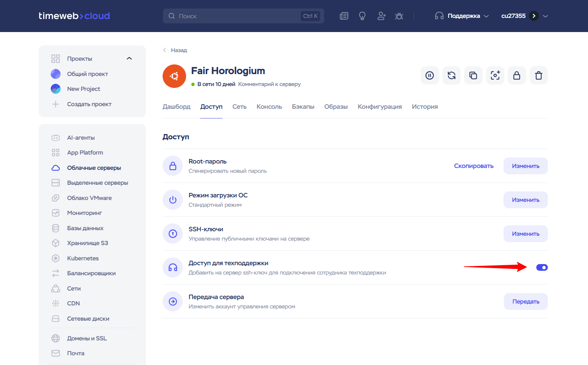Click Изменить for SSH-ключи
This screenshot has width=588, height=365.
(525, 234)
